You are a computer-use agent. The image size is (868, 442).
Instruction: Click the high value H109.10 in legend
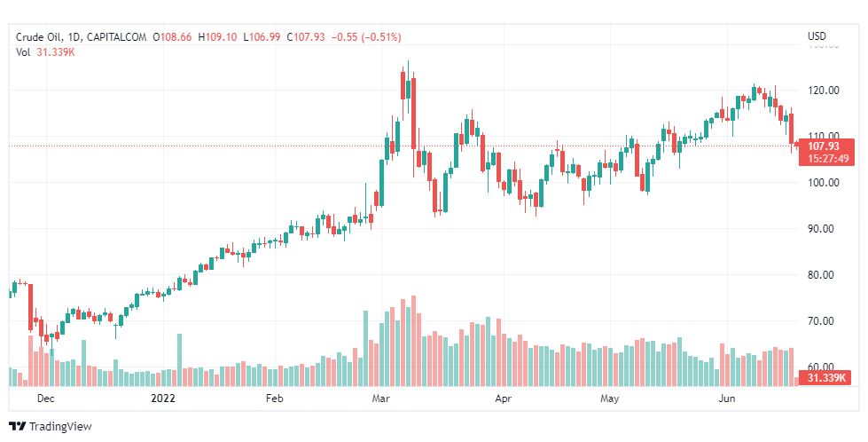point(217,37)
